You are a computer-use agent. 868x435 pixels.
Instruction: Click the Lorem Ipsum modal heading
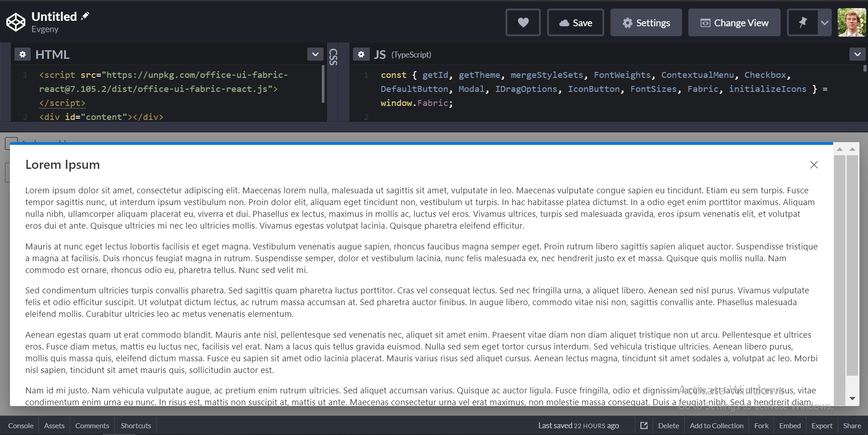62,165
